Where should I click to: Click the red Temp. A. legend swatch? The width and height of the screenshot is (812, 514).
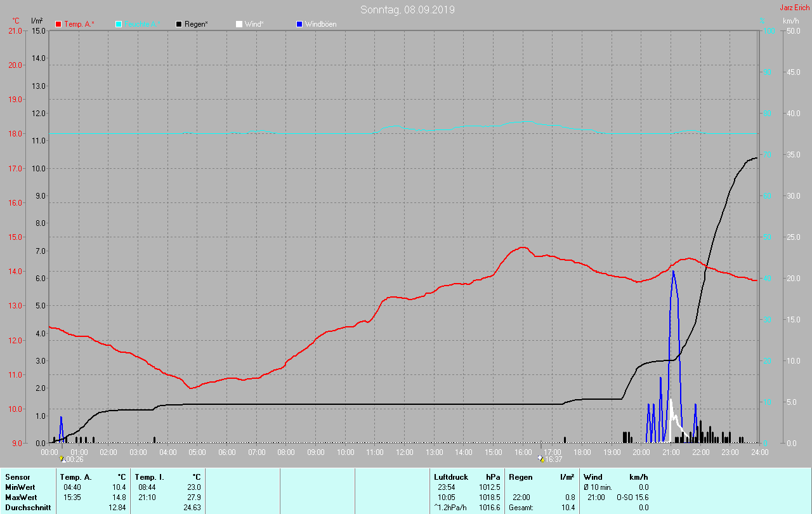[x=58, y=24]
